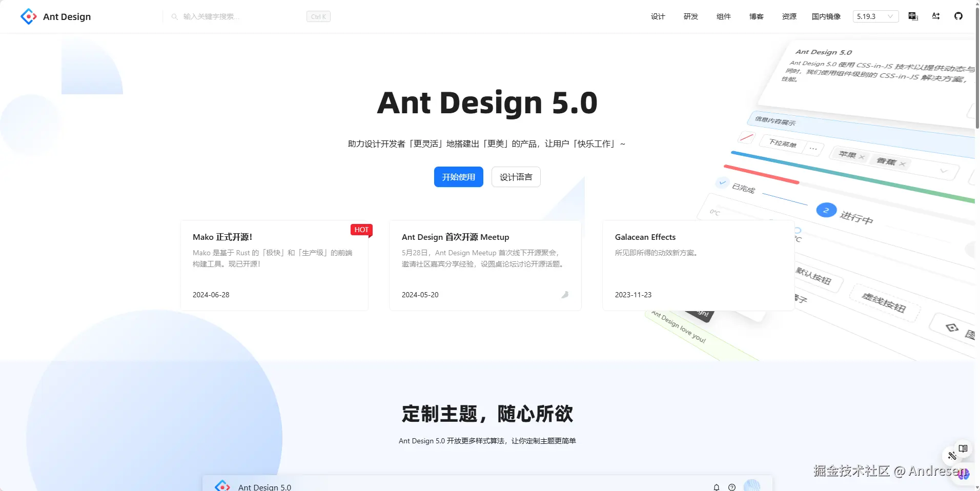Click the page vertical scrollbar thumb
The image size is (980, 491).
coord(977,69)
